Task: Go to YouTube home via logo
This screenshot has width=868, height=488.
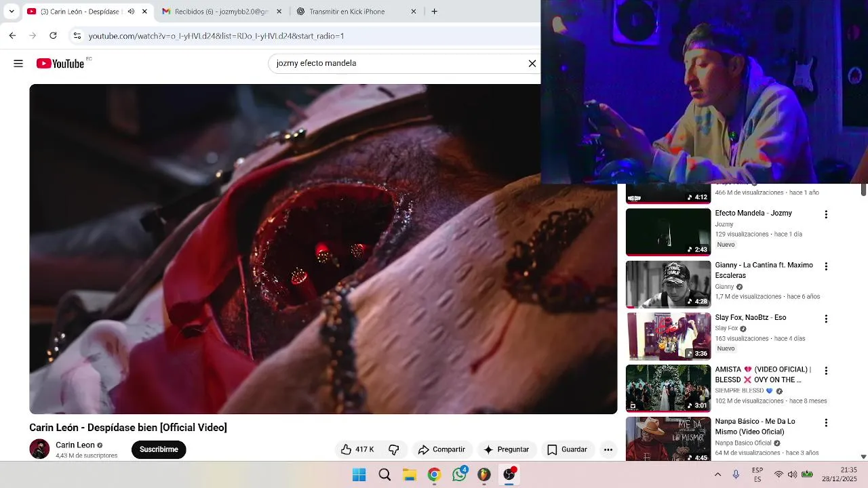Action: tap(60, 64)
